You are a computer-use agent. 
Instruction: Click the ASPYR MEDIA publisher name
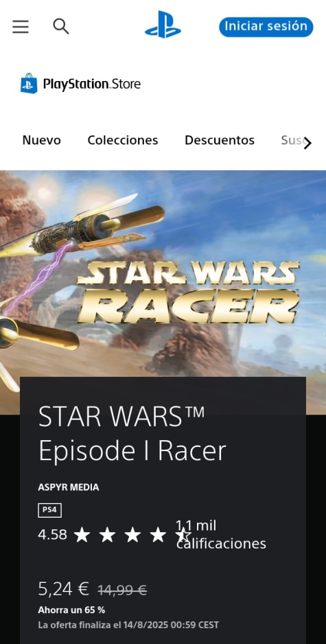coord(69,487)
